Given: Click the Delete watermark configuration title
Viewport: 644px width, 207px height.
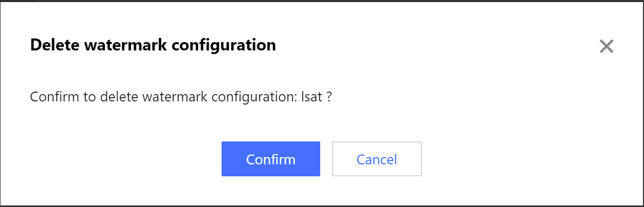Looking at the screenshot, I should [153, 45].
